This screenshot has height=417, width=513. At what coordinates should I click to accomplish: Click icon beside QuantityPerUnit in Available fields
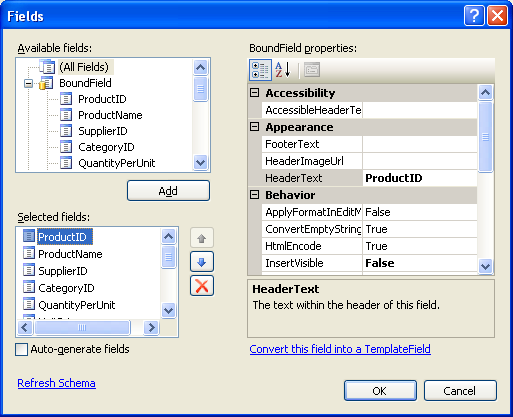66,163
